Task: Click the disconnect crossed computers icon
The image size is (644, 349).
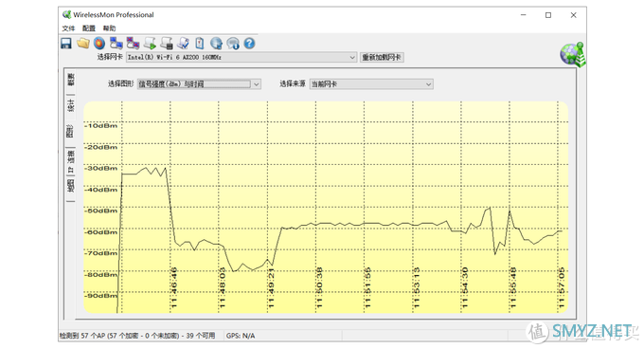Action: click(133, 44)
